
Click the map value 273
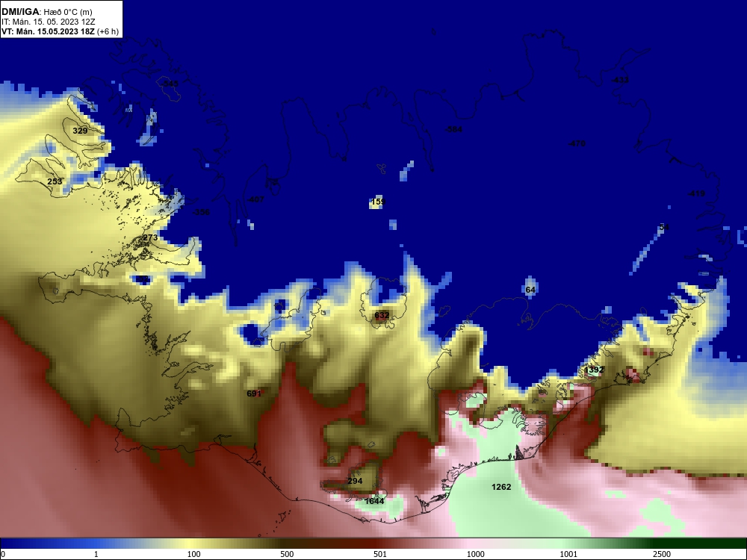150,237
